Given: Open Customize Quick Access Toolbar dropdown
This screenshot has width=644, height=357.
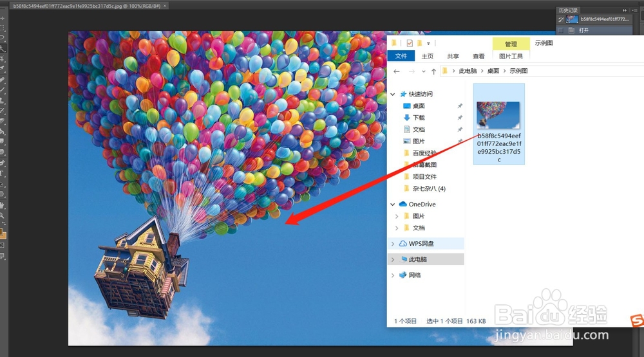Looking at the screenshot, I should (428, 43).
